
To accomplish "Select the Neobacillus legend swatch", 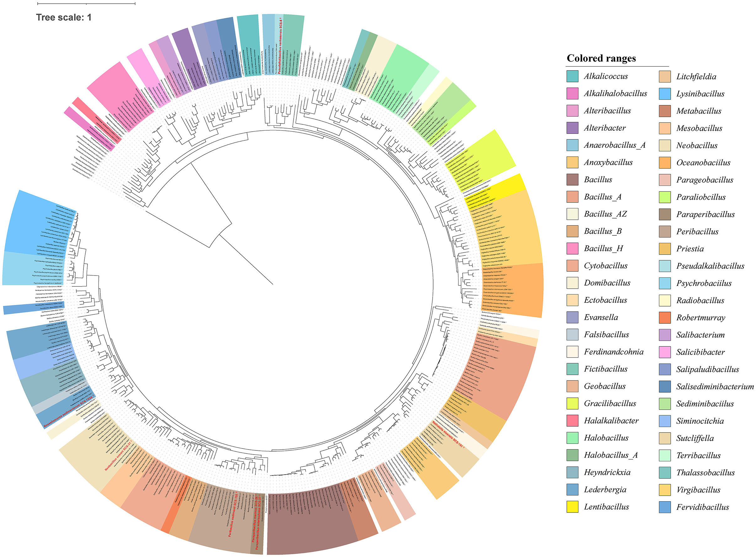I will [x=665, y=145].
